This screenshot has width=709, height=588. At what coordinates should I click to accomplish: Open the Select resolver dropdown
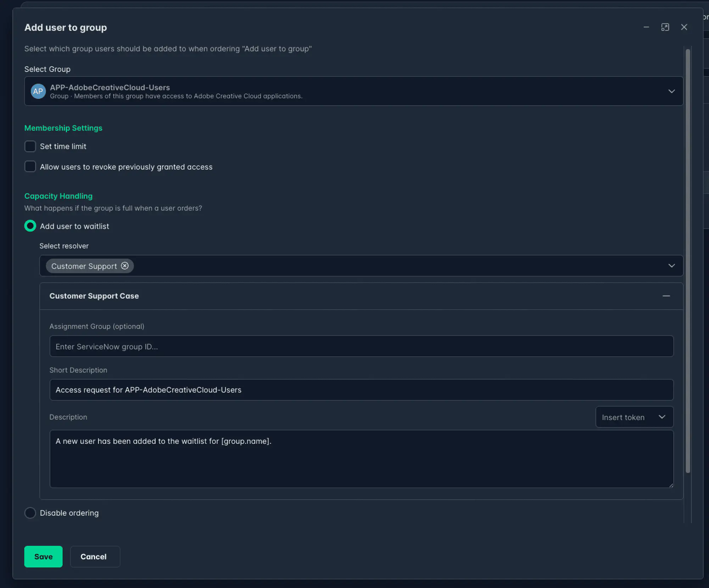pos(671,265)
